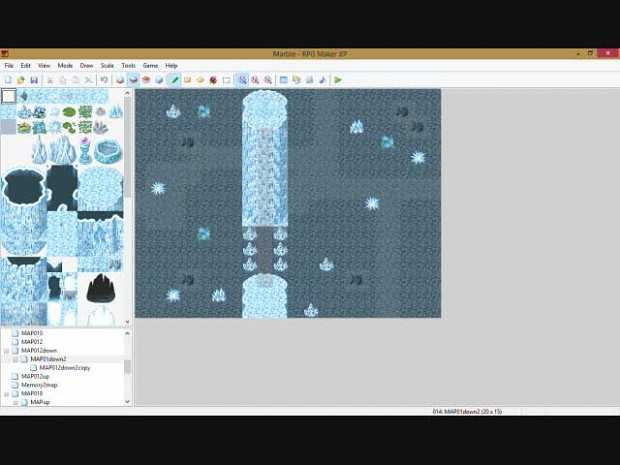
Task: Pick the round ice basin tile in tileset
Action: (108, 151)
